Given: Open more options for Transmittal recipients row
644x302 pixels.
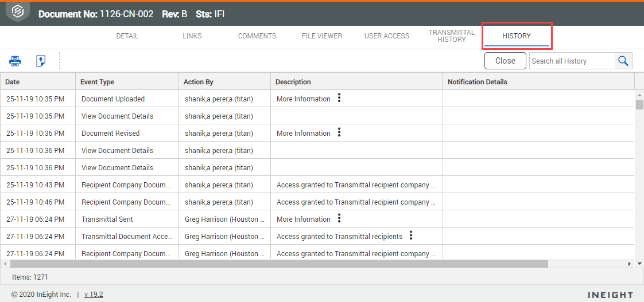Looking at the screenshot, I should (x=411, y=236).
